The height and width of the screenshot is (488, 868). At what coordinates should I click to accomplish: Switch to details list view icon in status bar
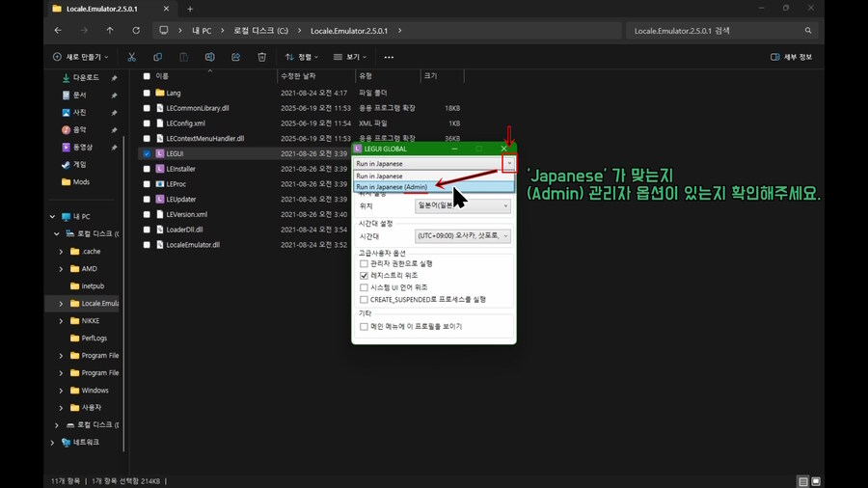(803, 481)
